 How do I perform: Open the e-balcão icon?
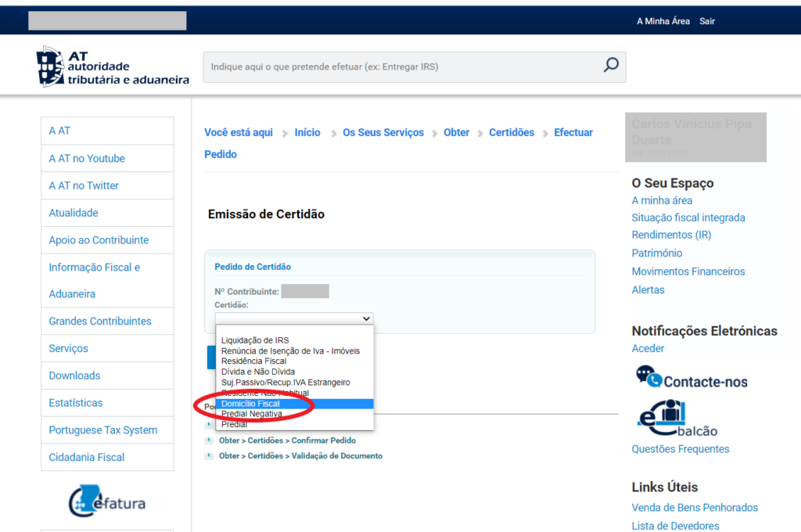click(677, 418)
